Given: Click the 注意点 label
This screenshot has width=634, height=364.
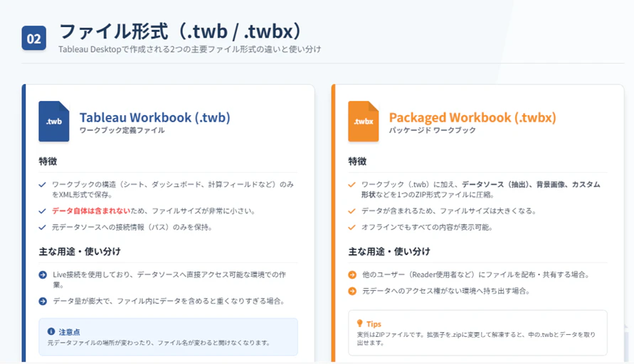Looking at the screenshot, I should pyautogui.click(x=70, y=332).
